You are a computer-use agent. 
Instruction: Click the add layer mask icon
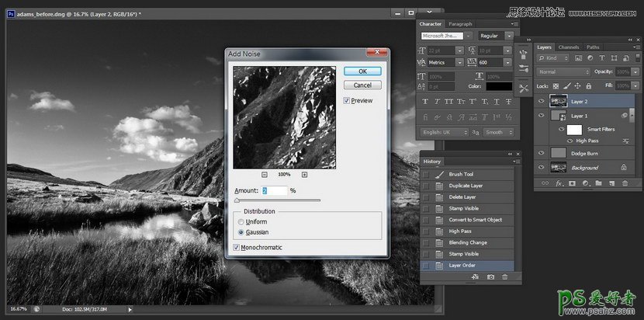pos(571,184)
